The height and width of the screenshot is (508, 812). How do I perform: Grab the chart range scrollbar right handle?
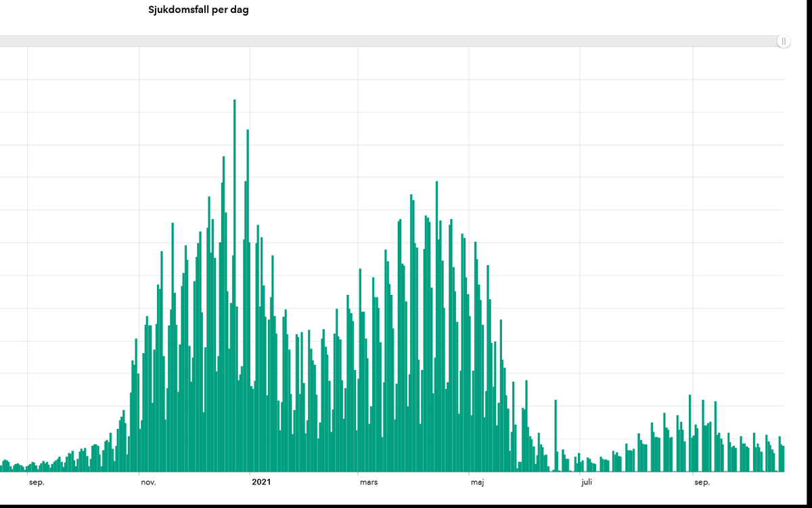coord(784,41)
